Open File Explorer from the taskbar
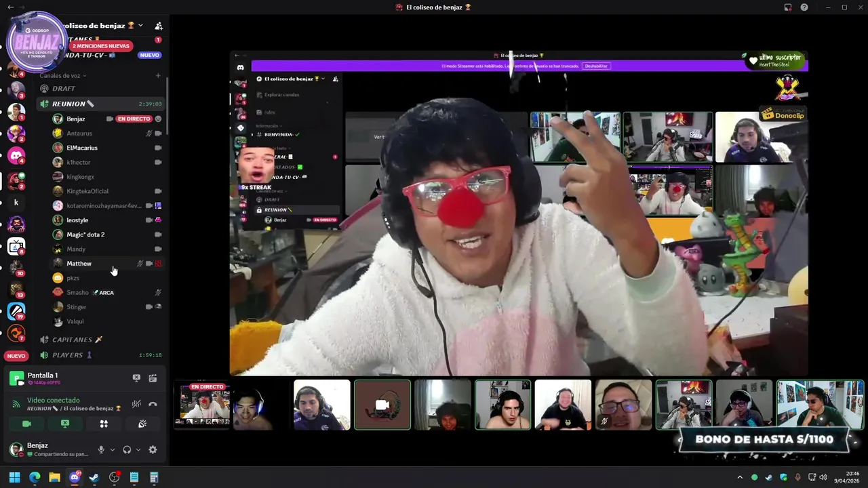Screen dimensions: 868x488 (54, 477)
